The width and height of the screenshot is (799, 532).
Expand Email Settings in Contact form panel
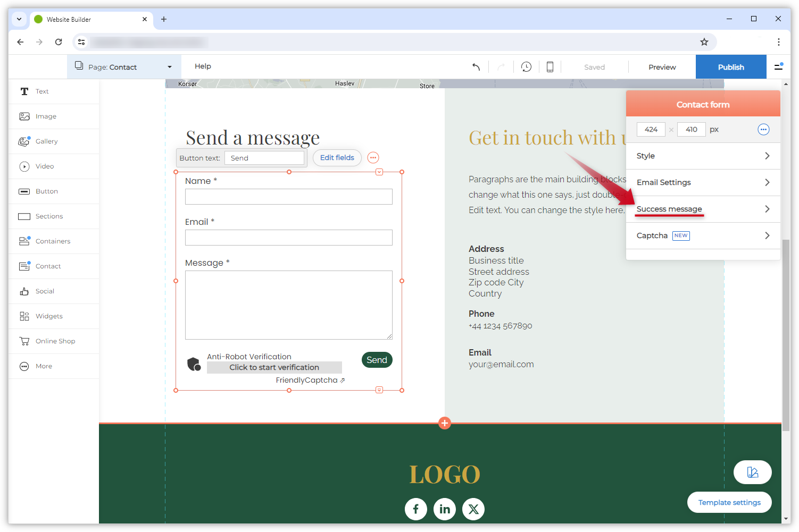click(703, 182)
